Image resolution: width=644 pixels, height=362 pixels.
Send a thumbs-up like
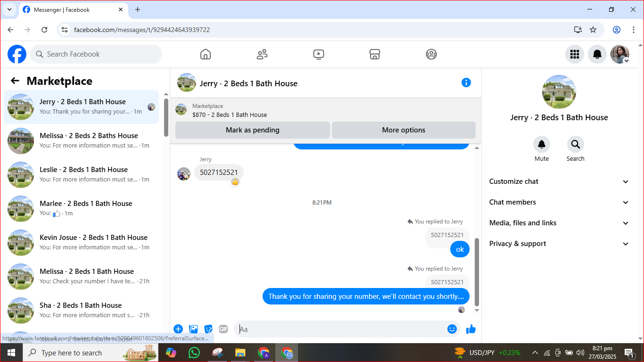pos(471,329)
